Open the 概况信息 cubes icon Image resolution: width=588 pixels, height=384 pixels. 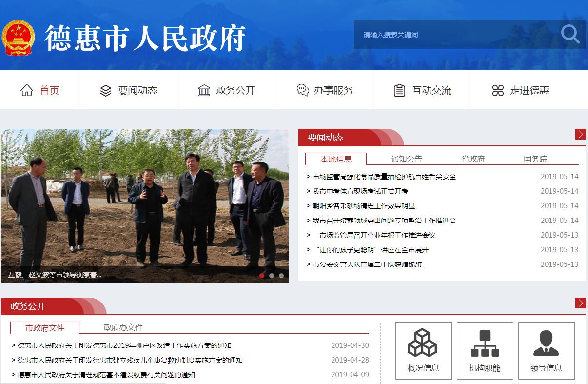click(x=423, y=343)
